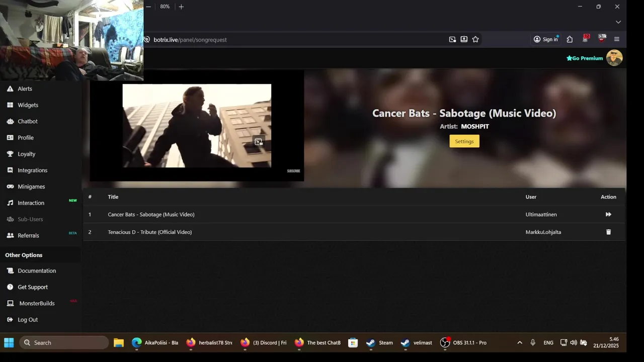Screen dimensions: 644x362
Task: Expand the tab list chevron
Action: (618, 22)
